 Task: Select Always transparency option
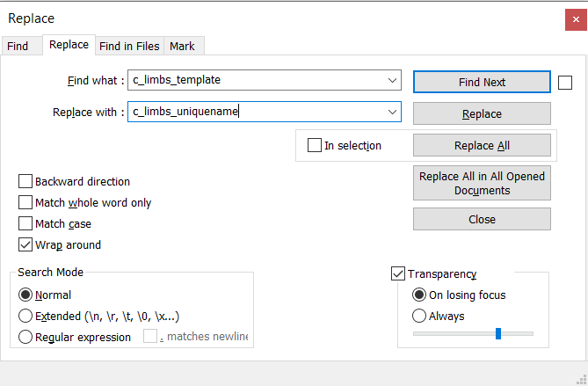point(420,317)
